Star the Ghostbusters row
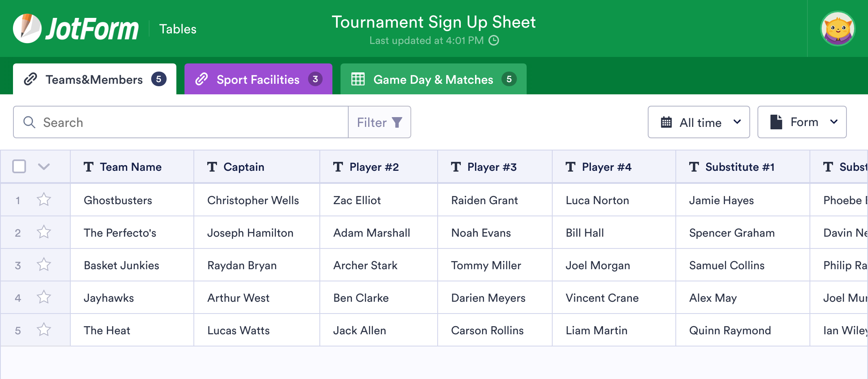 [43, 200]
